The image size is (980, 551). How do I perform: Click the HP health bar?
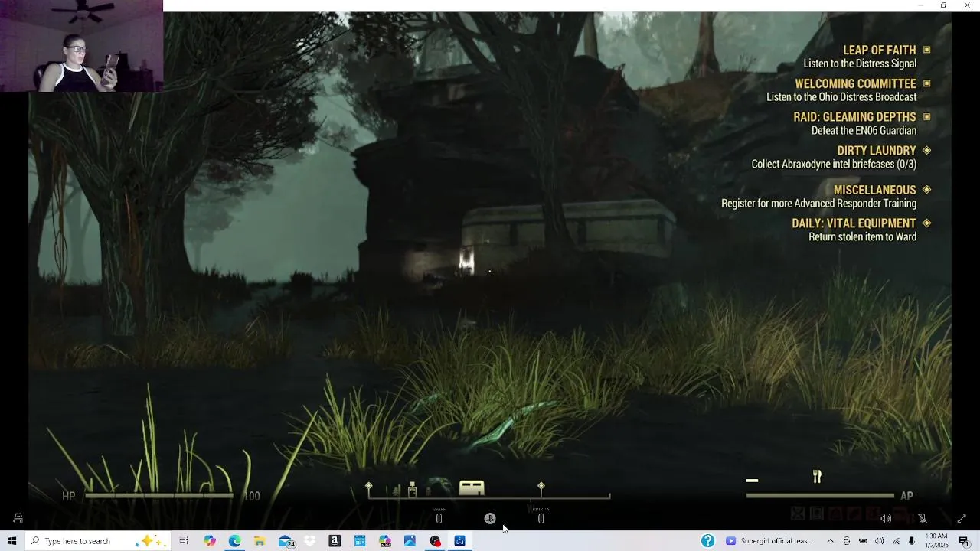point(159,496)
